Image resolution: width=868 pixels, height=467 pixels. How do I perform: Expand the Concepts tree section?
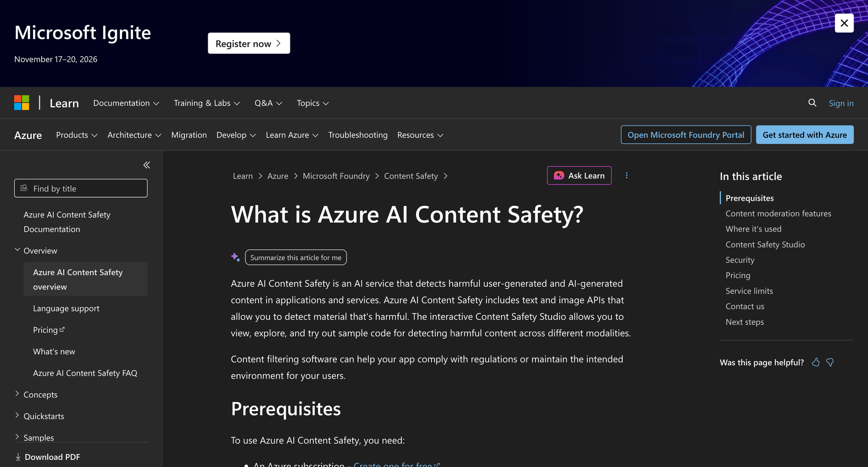click(17, 394)
